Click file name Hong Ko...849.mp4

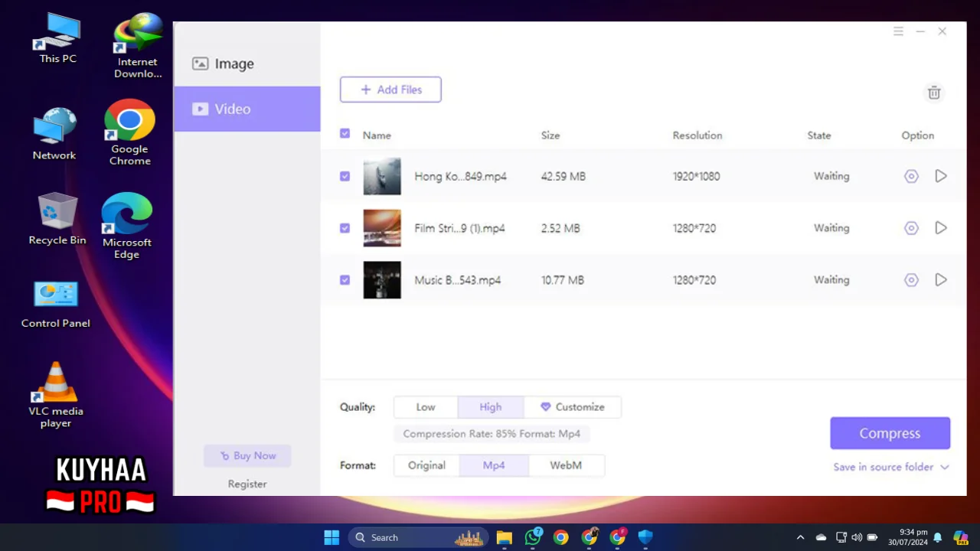[460, 177]
